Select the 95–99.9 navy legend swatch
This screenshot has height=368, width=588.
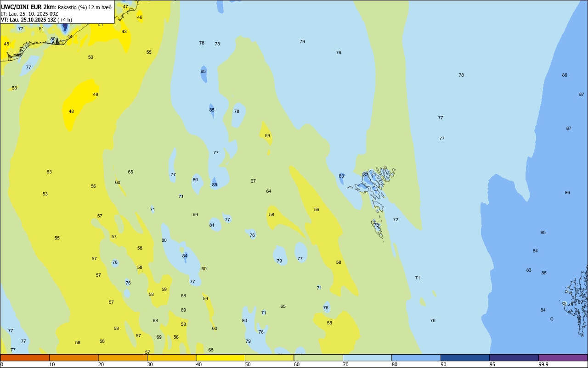(x=514, y=357)
